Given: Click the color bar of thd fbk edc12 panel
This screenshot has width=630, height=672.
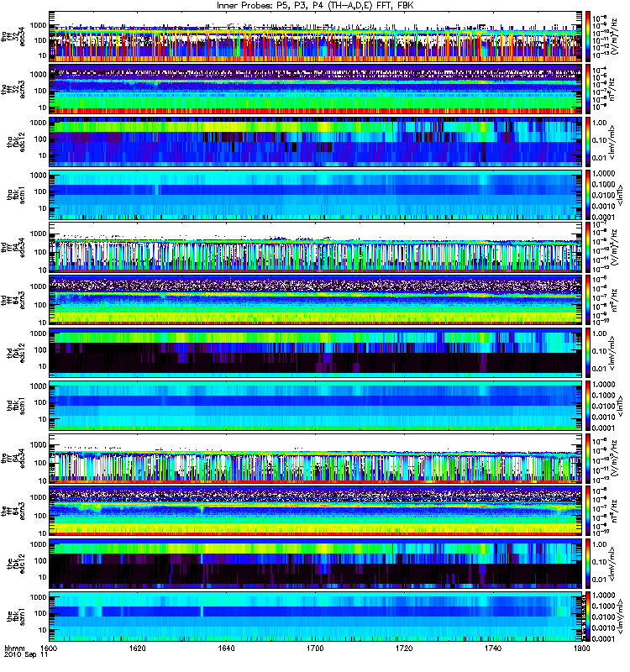Looking at the screenshot, I should tap(588, 353).
